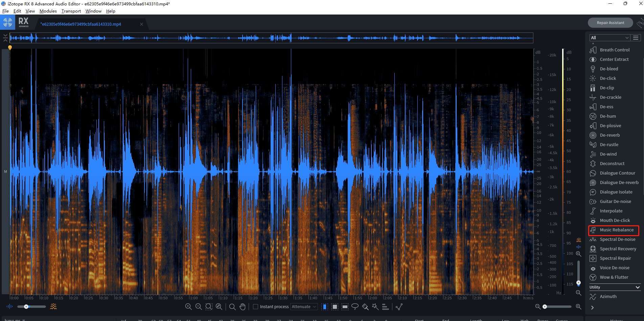The height and width of the screenshot is (321, 644).
Task: Click the Harmonics selection tool icon
Action: [385, 306]
